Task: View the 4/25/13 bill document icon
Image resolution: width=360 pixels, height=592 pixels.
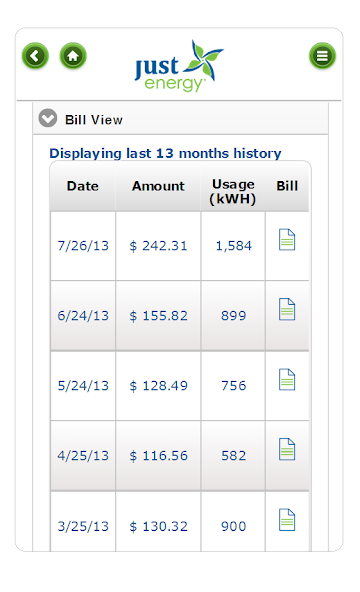Action: tap(287, 449)
